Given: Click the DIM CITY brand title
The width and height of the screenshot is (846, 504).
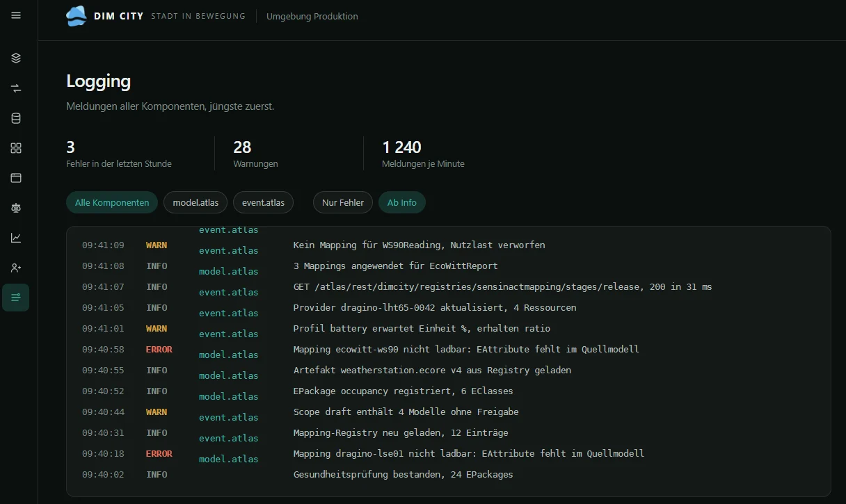Looking at the screenshot, I should click(119, 16).
